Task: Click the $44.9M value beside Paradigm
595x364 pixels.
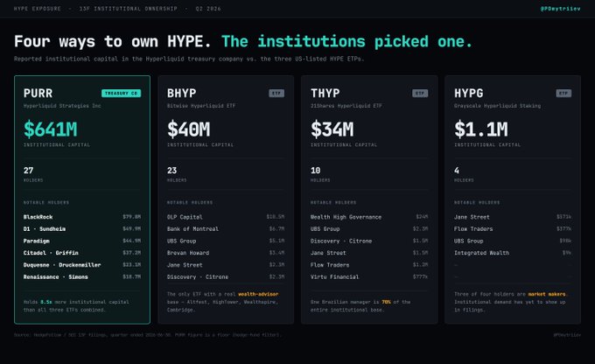Action: click(x=131, y=241)
